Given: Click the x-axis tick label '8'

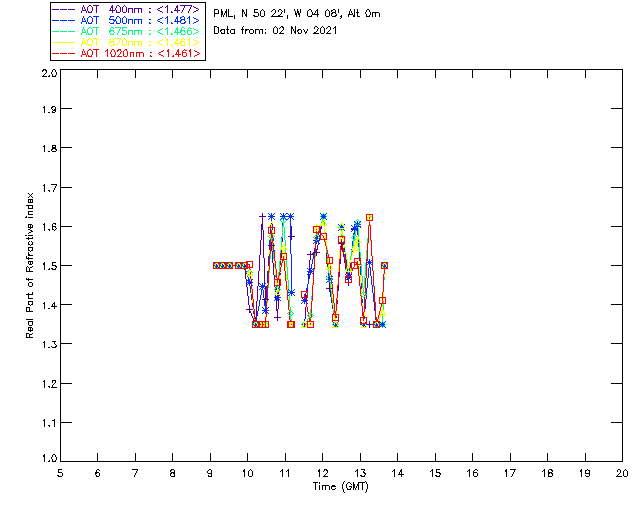Looking at the screenshot, I should 173,473.
